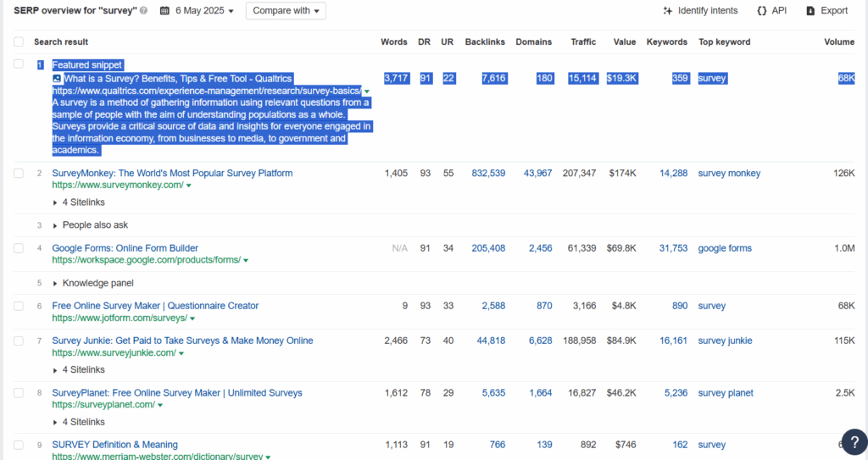Open the surveymonkey.com URL link

pyautogui.click(x=117, y=185)
